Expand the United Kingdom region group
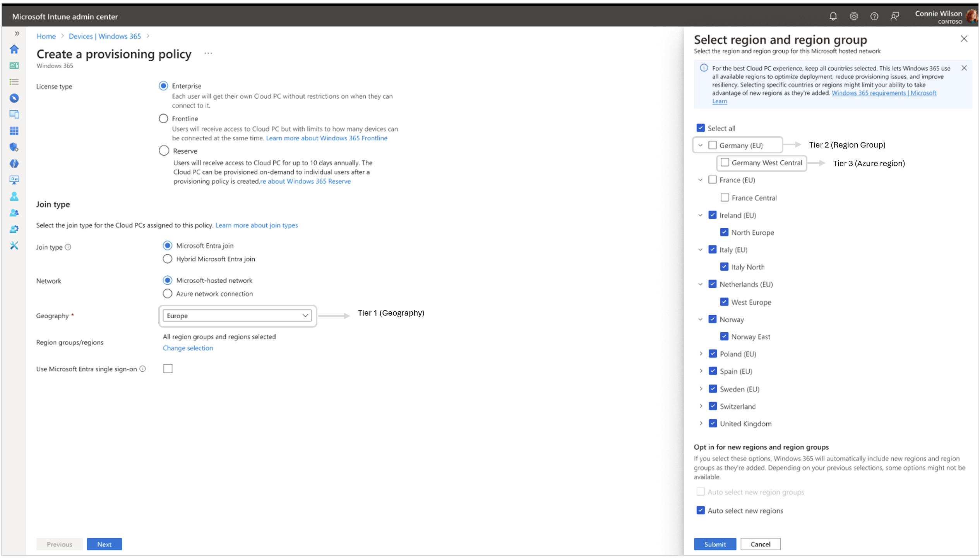This screenshot has height=558, width=980. pyautogui.click(x=701, y=423)
